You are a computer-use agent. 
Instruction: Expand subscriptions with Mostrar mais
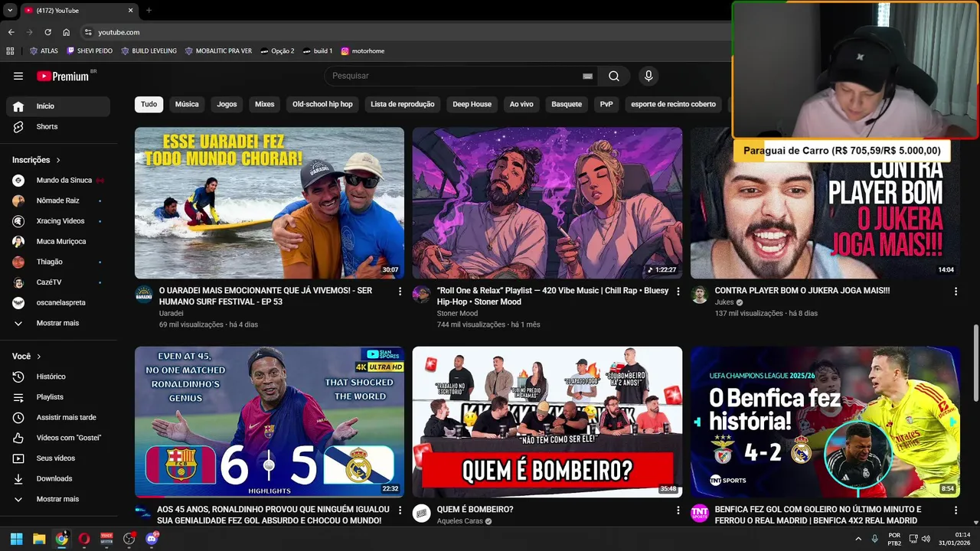pos(58,323)
